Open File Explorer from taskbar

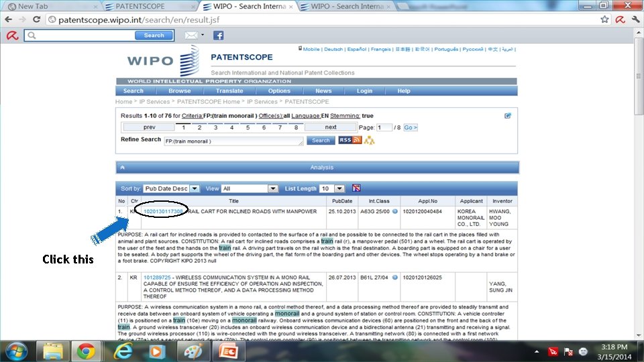(53, 352)
